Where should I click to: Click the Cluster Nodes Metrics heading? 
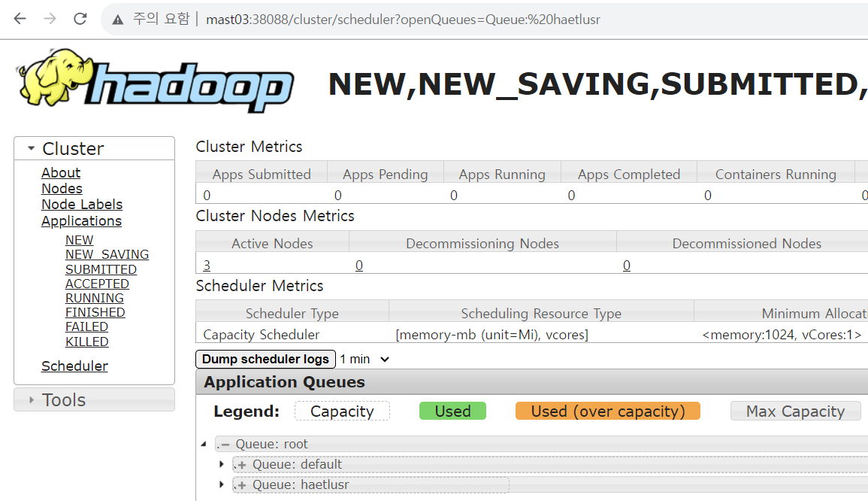tap(275, 216)
